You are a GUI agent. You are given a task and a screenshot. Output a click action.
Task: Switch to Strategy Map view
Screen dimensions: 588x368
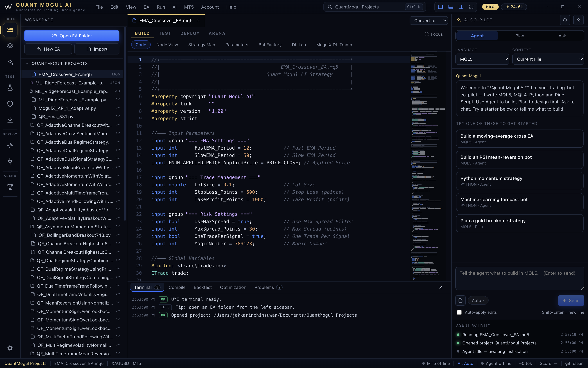(x=202, y=45)
